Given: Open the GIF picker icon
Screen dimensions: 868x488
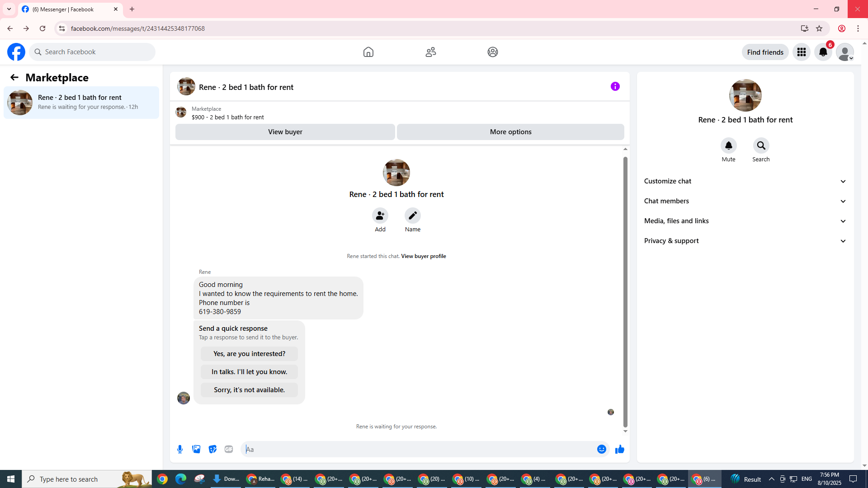Looking at the screenshot, I should pos(229,449).
